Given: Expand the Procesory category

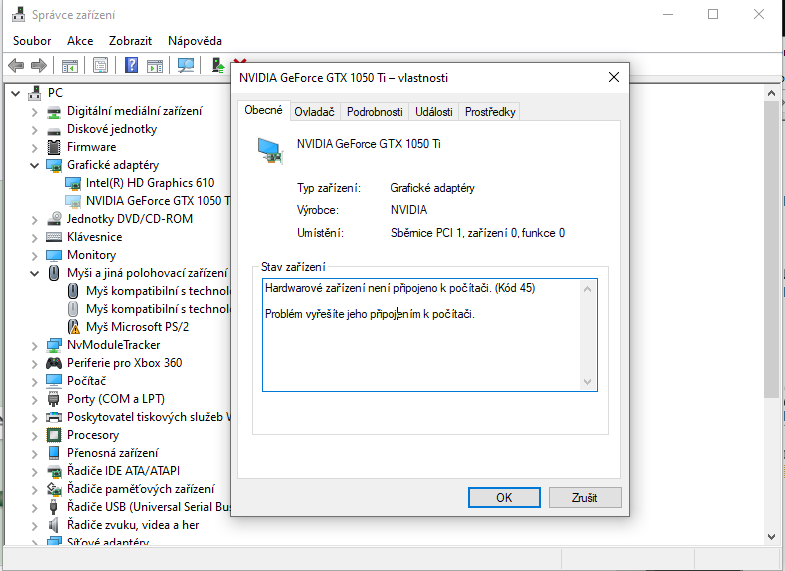Looking at the screenshot, I should pos(35,436).
